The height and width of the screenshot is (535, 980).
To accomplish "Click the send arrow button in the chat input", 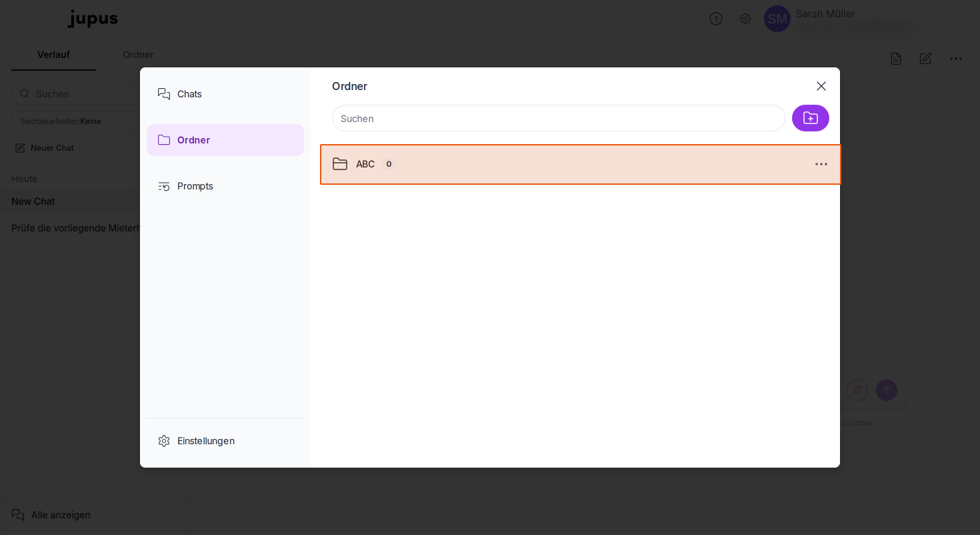I will tap(887, 390).
